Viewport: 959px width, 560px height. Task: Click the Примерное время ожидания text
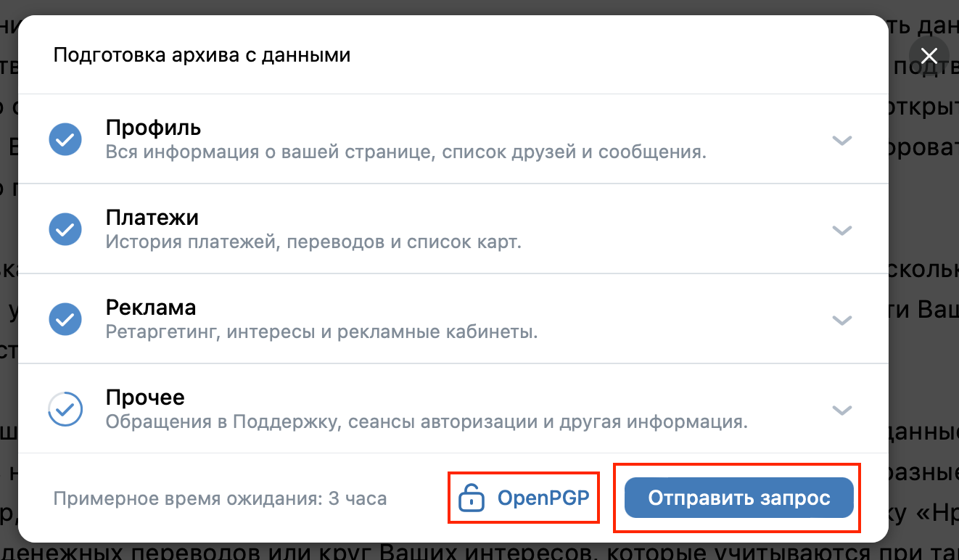click(x=220, y=498)
